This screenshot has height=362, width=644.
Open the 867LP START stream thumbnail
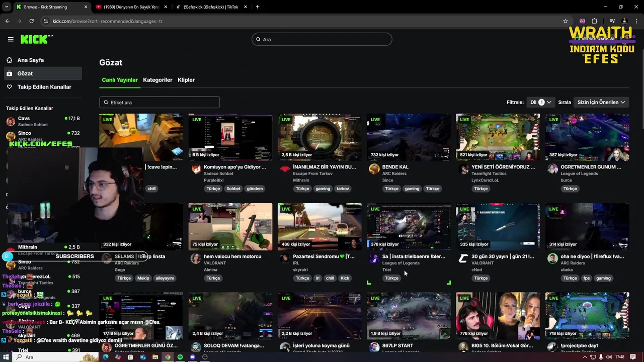click(x=409, y=316)
